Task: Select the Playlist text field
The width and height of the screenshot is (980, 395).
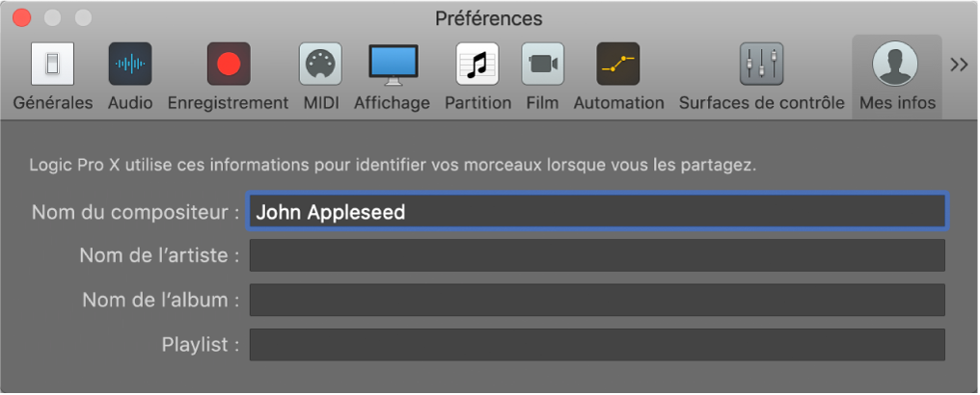Action: click(x=597, y=344)
